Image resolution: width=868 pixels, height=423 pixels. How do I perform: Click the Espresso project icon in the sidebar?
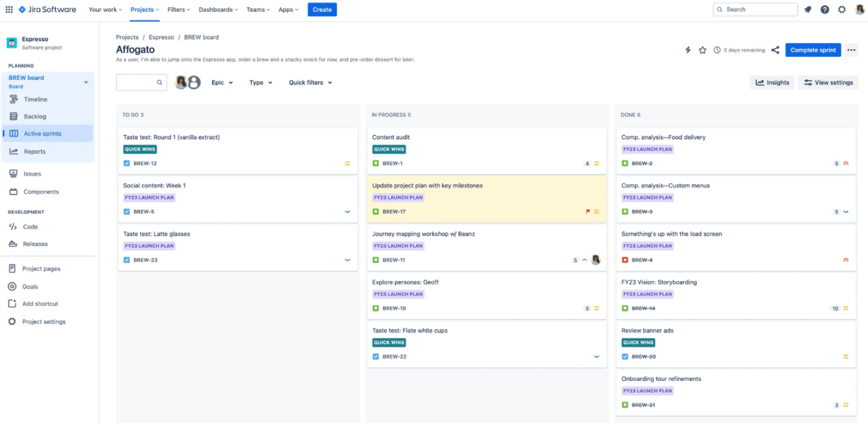click(12, 43)
